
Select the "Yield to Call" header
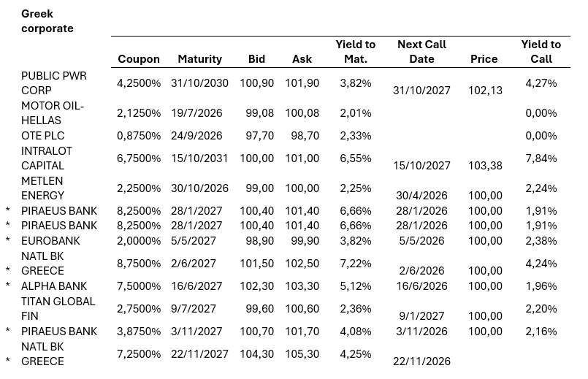click(541, 52)
